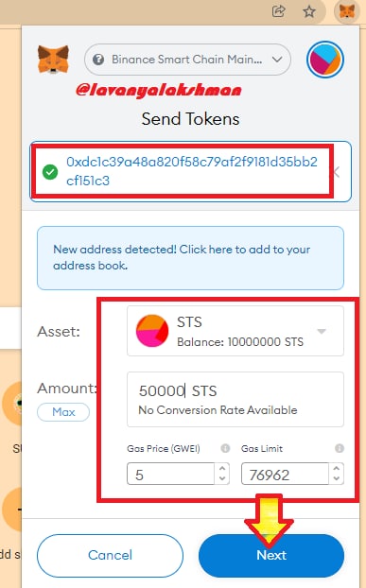Click the green verified address checkmark
The width and height of the screenshot is (366, 588).
(50, 172)
